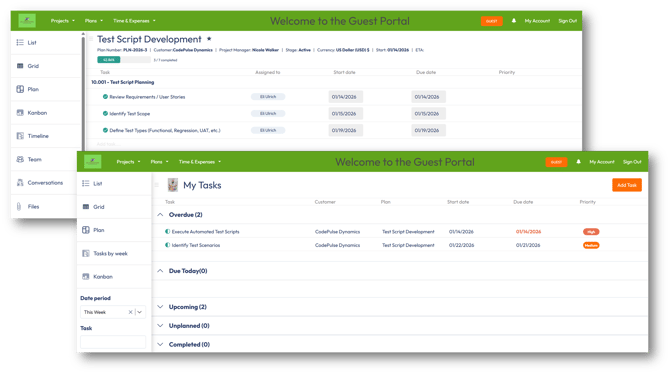Click Sign Out in back window header
The image size is (670, 374).
567,21
